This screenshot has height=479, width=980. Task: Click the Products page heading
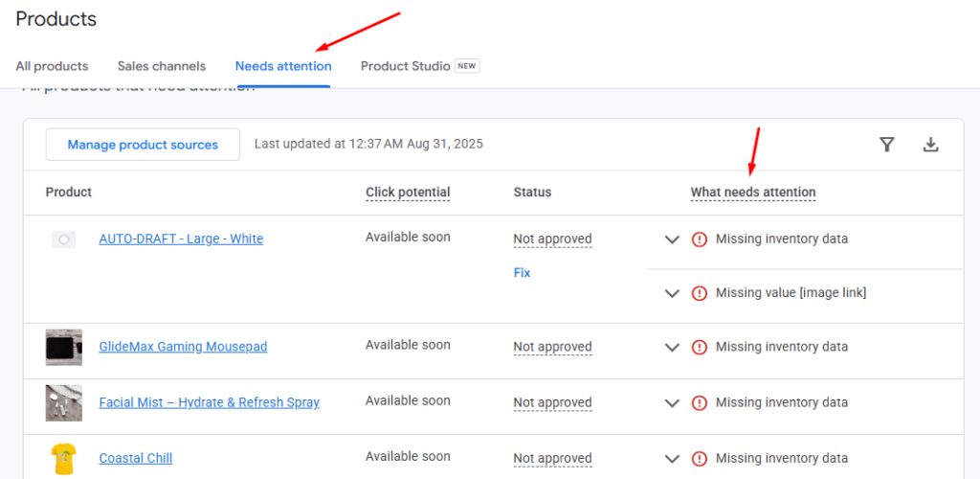pos(56,19)
